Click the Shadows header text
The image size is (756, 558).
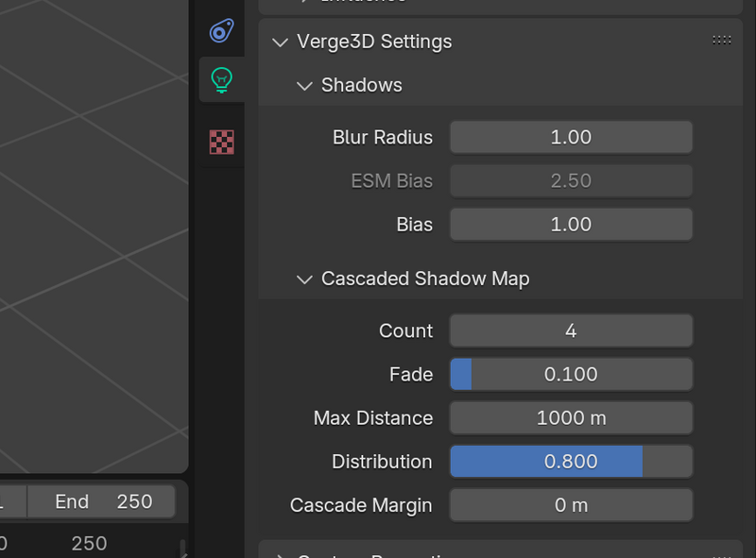coord(362,85)
